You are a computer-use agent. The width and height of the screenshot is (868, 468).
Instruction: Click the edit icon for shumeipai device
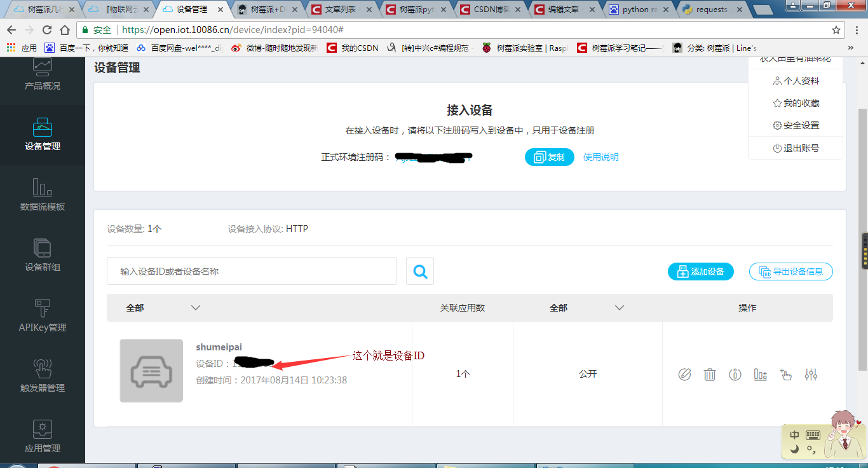tap(684, 375)
